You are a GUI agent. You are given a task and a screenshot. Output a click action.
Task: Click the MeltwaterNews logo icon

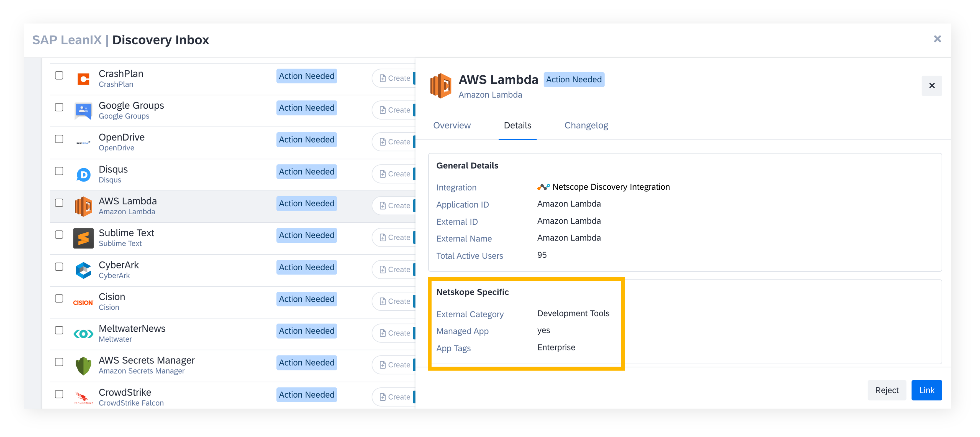83,334
